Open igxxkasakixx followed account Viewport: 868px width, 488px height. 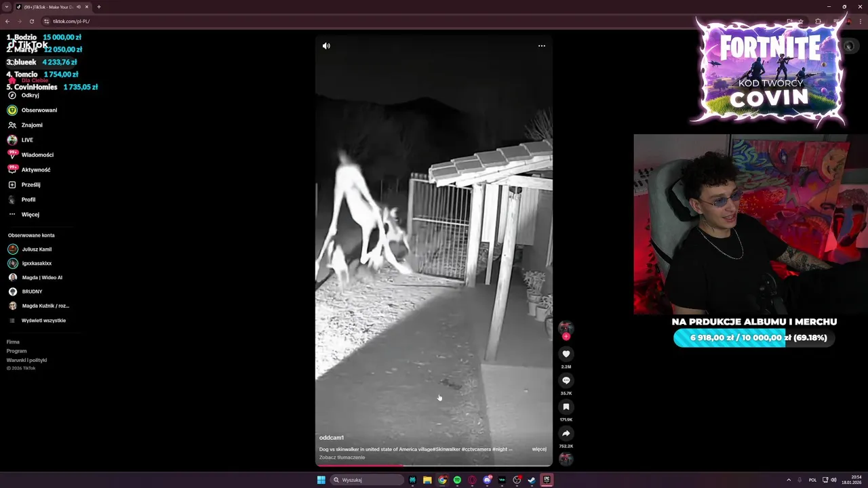[x=30, y=264]
